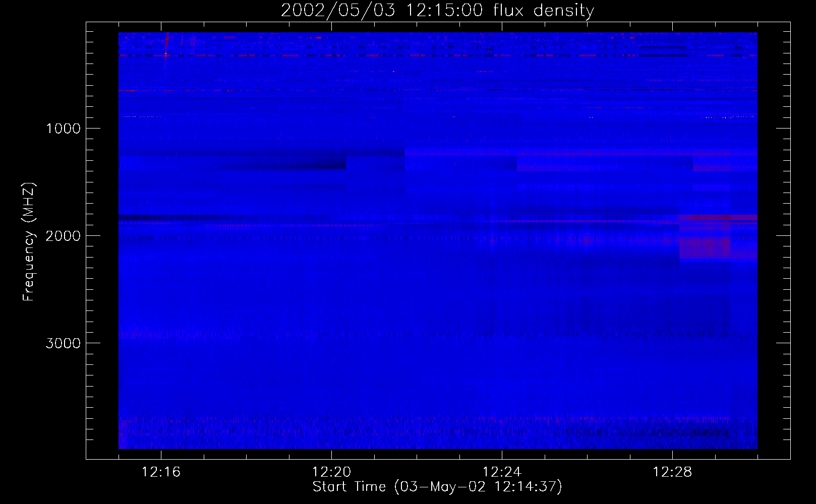This screenshot has height=504, width=816.
Task: Click the '12:28' time tick label
Action: [672, 472]
